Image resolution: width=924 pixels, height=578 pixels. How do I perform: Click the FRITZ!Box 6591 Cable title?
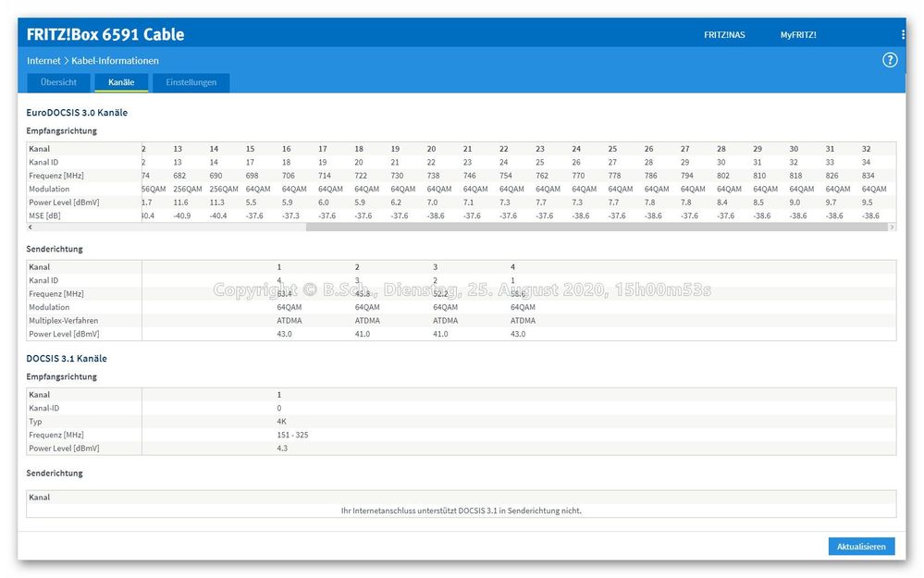click(x=105, y=35)
